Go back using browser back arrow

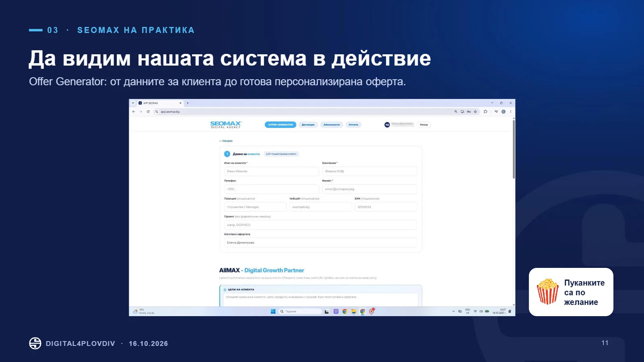(134, 112)
